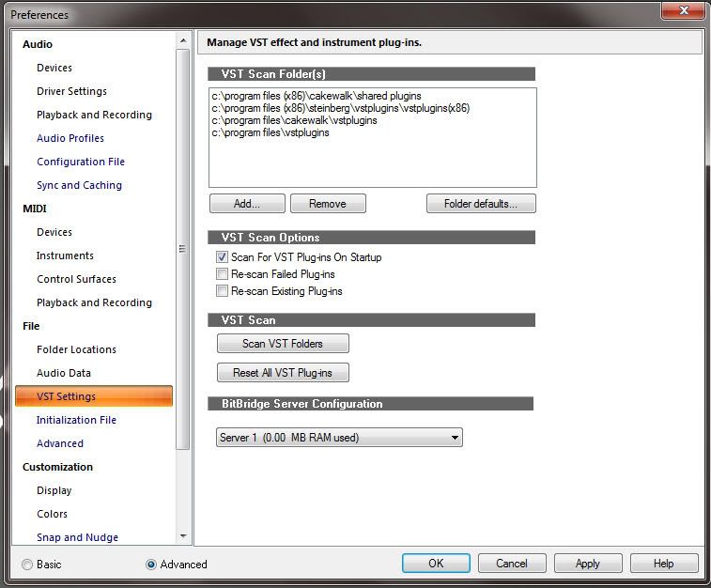Go to Driver Settings page
The width and height of the screenshot is (711, 588).
tap(71, 91)
